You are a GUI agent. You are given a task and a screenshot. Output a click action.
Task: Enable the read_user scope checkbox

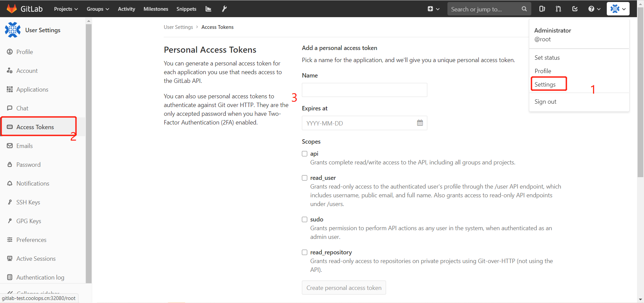pyautogui.click(x=305, y=178)
